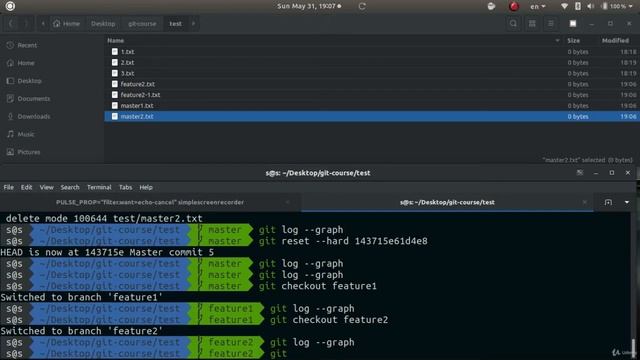The width and height of the screenshot is (640, 360).
Task: Sort files by the Name column
Action: pos(116,40)
